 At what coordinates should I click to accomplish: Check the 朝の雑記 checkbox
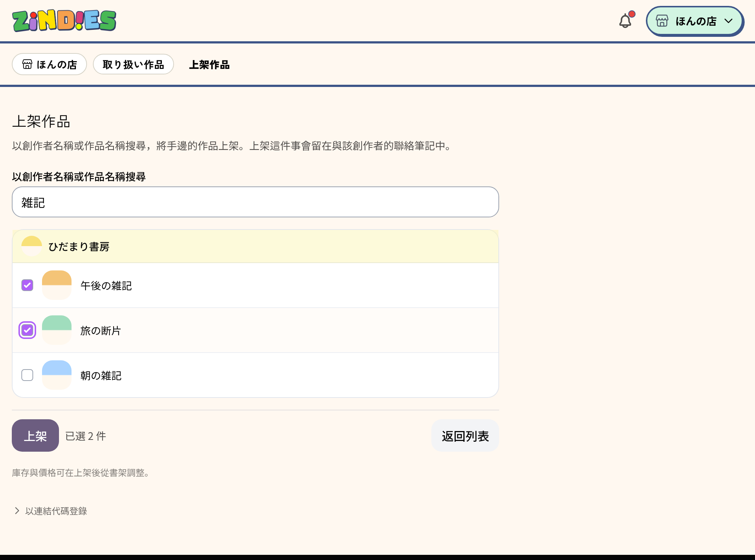27,375
